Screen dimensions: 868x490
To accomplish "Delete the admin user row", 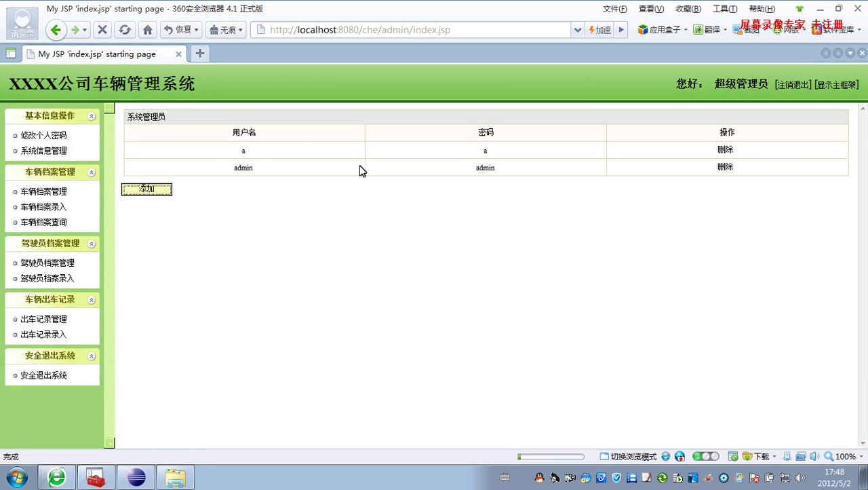I will click(725, 167).
